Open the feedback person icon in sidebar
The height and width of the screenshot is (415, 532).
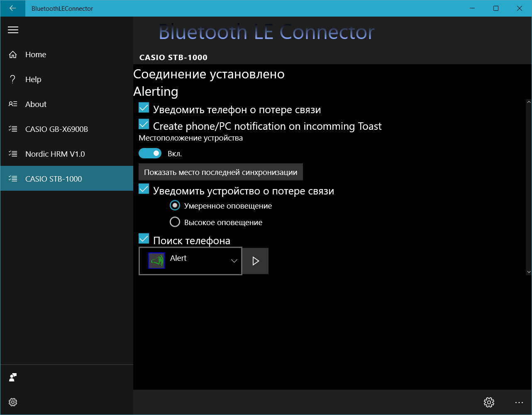tap(13, 377)
